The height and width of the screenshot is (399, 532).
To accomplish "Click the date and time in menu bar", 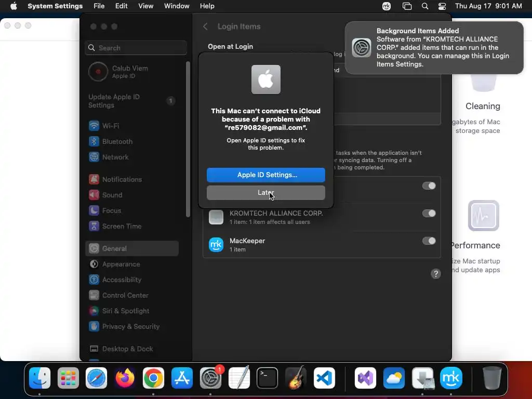I will [x=488, y=6].
